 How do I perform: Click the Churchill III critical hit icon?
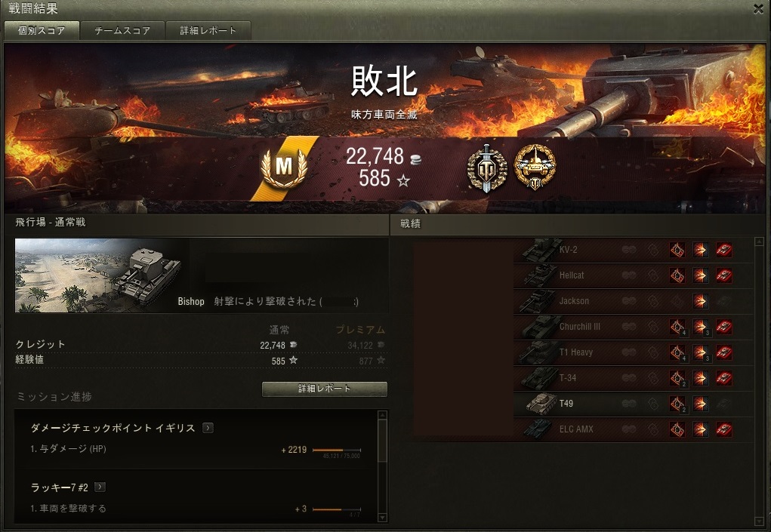point(677,327)
